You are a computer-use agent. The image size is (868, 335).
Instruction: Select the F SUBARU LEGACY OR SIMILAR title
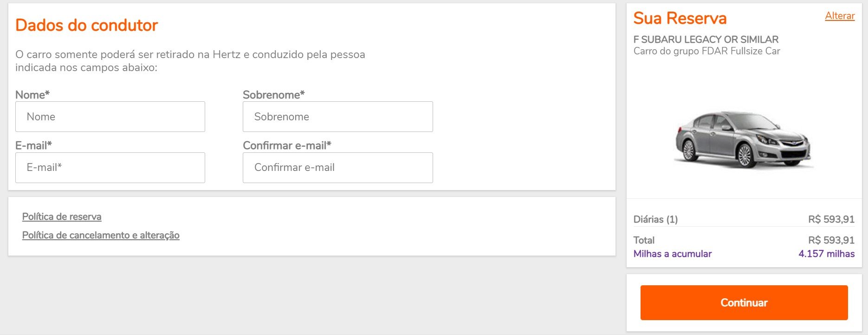point(706,39)
